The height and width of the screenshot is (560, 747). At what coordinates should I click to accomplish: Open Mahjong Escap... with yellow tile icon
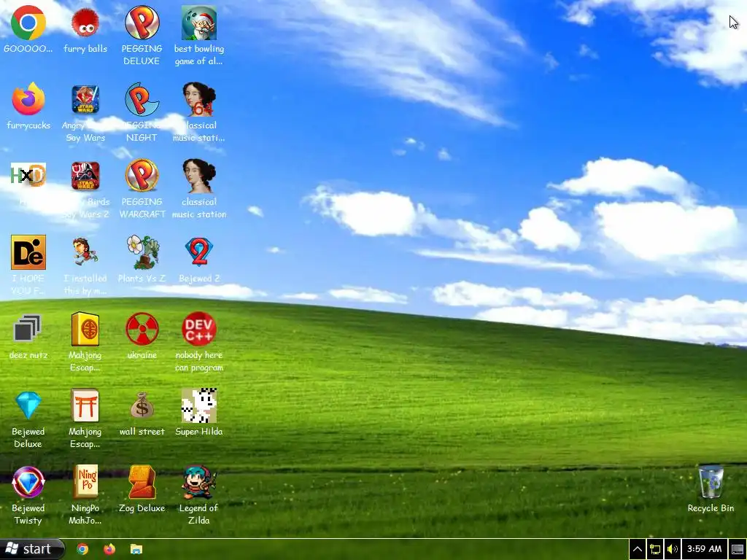[x=85, y=329]
